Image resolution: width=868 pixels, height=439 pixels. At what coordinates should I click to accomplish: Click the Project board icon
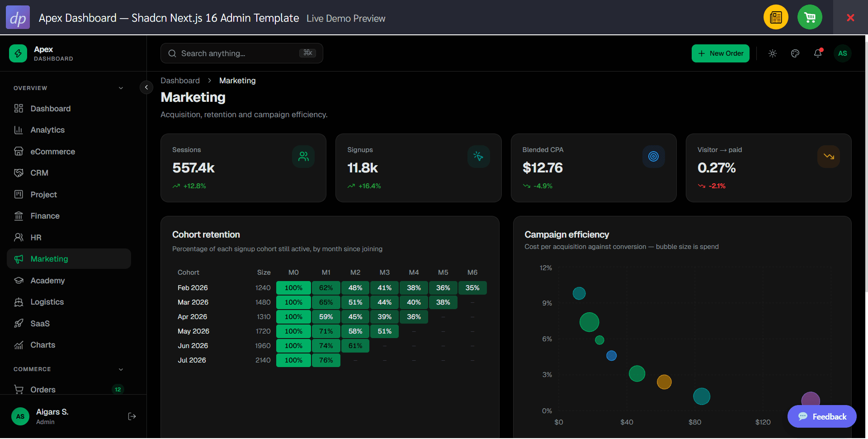[x=19, y=195]
